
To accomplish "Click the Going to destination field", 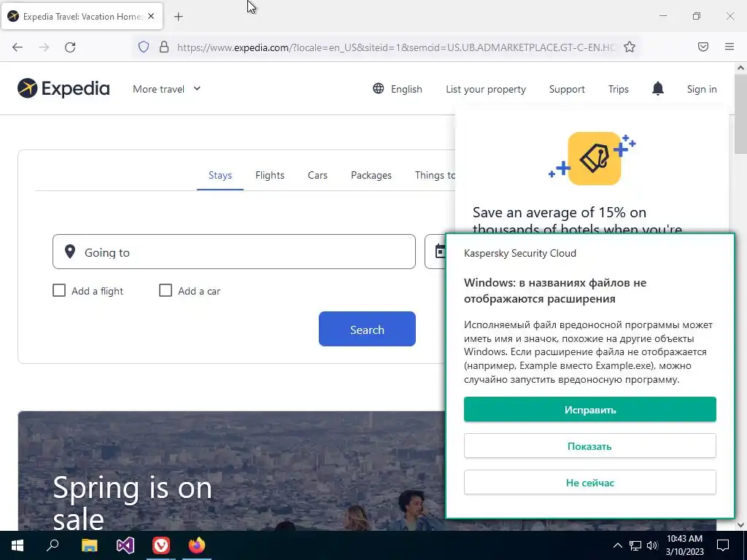I will coord(234,252).
